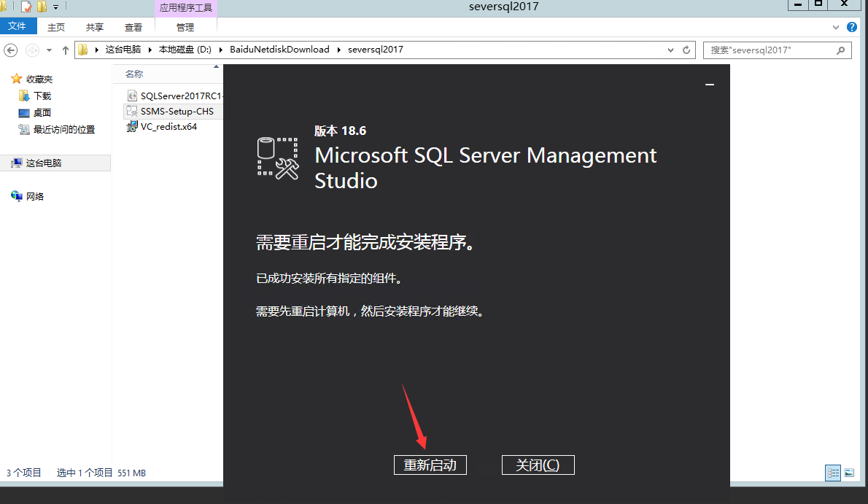Switch to details view layout
This screenshot has height=504, width=868.
pyautogui.click(x=833, y=473)
